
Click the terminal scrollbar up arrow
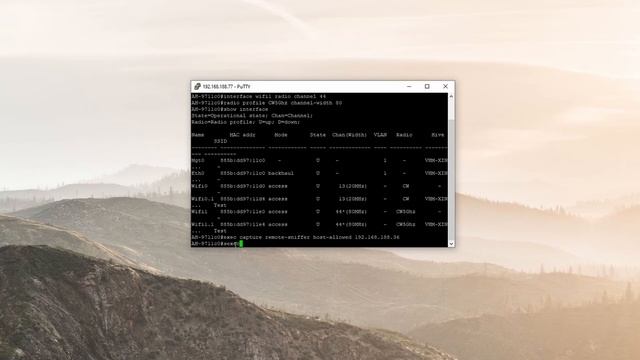tap(451, 96)
